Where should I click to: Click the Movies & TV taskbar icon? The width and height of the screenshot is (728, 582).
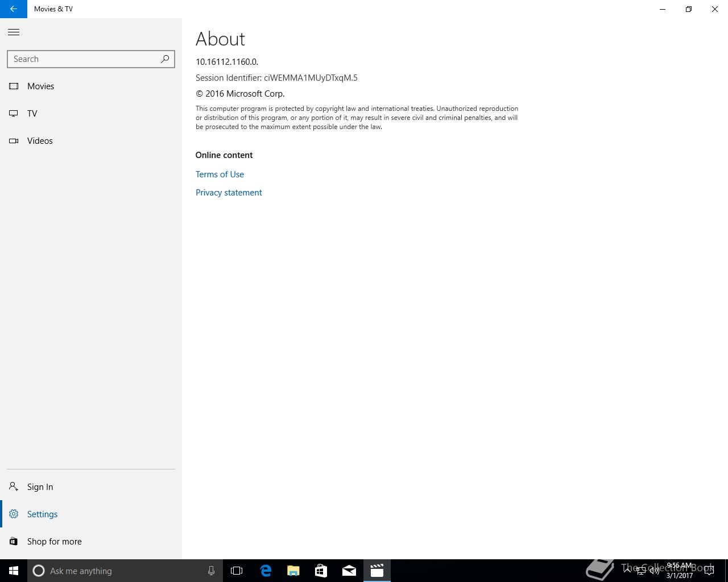point(377,571)
